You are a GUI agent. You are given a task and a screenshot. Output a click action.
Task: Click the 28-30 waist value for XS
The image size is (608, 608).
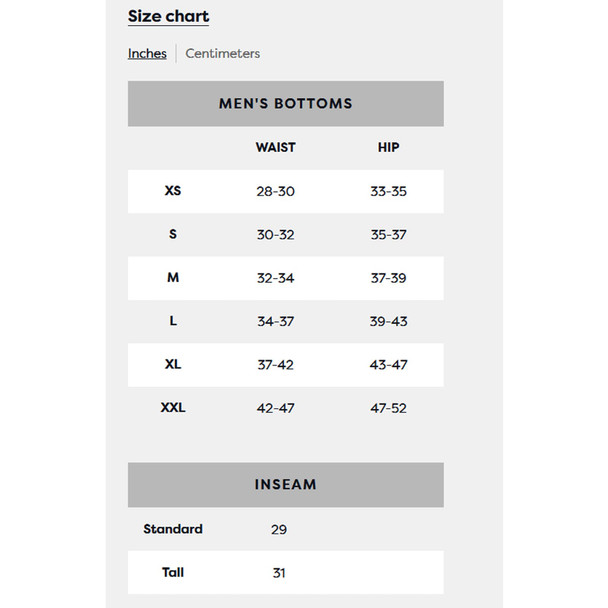(276, 192)
